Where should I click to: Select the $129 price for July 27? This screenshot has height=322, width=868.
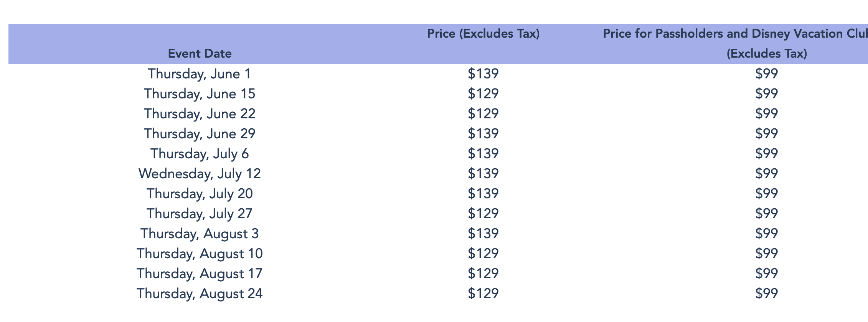483,214
